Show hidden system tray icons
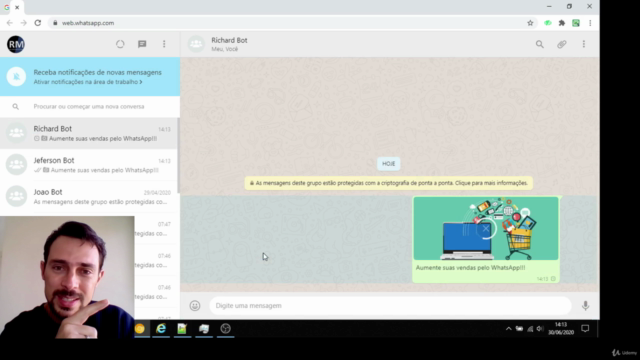Viewport: 640px width, 360px height. (509, 329)
